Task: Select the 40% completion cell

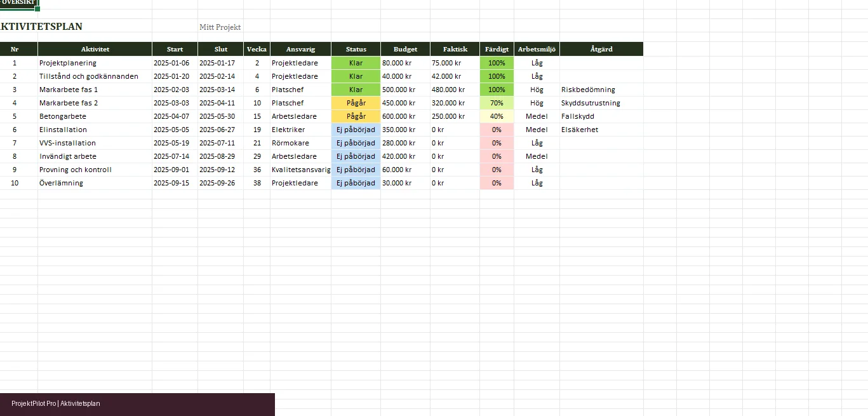Action: click(497, 116)
